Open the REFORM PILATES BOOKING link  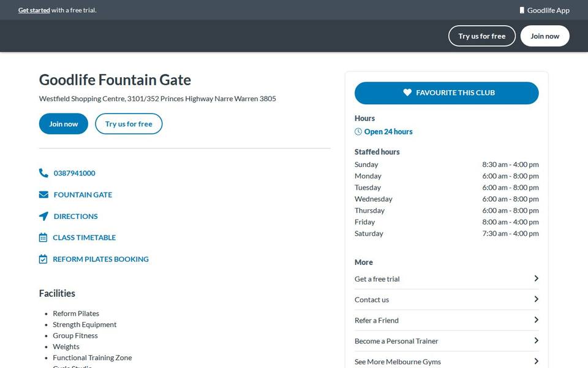pyautogui.click(x=101, y=259)
